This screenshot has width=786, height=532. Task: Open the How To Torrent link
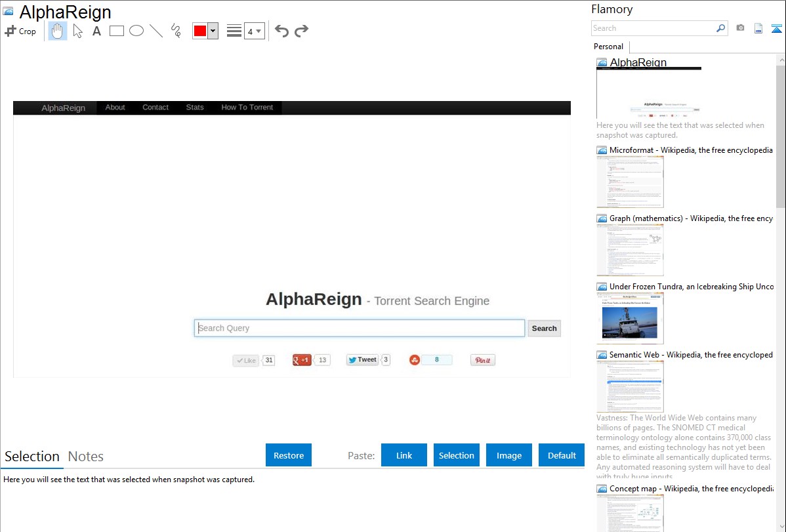[x=247, y=108]
